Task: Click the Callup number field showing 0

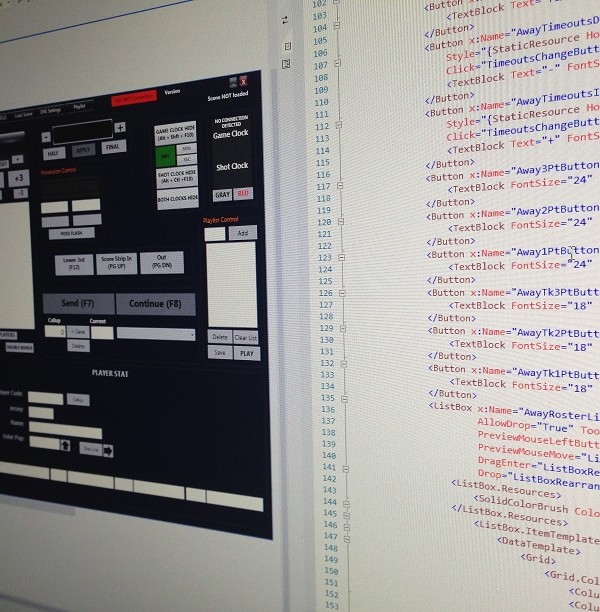Action: (x=55, y=331)
